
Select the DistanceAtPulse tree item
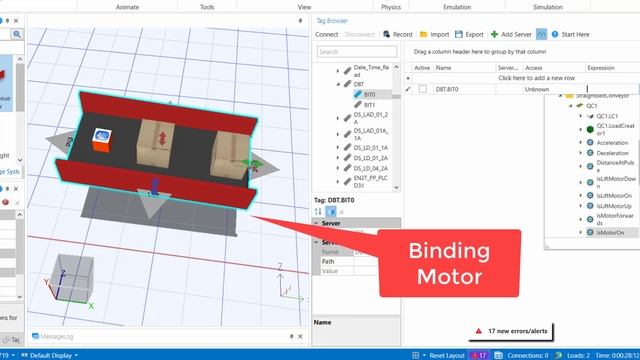[x=615, y=166]
